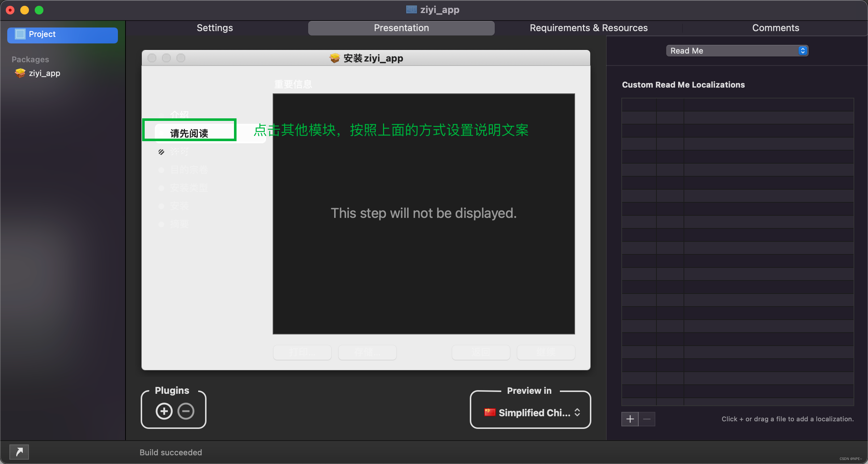Select the 请先阅读 installer step
This screenshot has height=464, width=868.
(189, 133)
